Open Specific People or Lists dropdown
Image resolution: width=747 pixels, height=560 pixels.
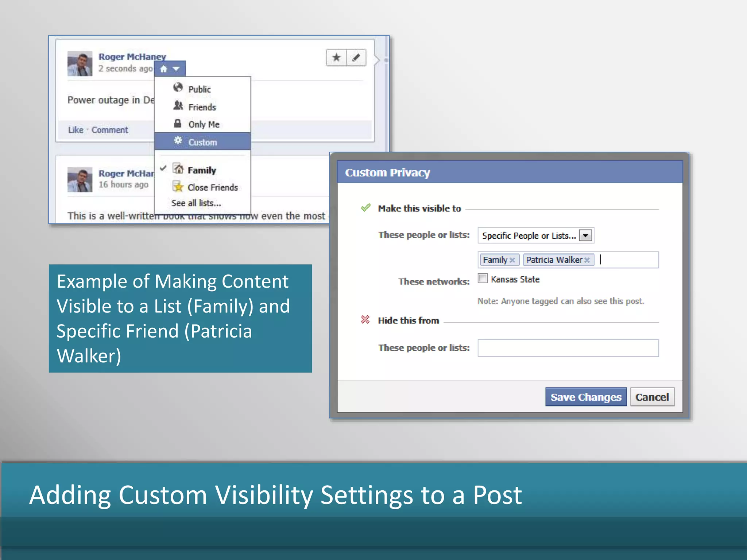536,236
